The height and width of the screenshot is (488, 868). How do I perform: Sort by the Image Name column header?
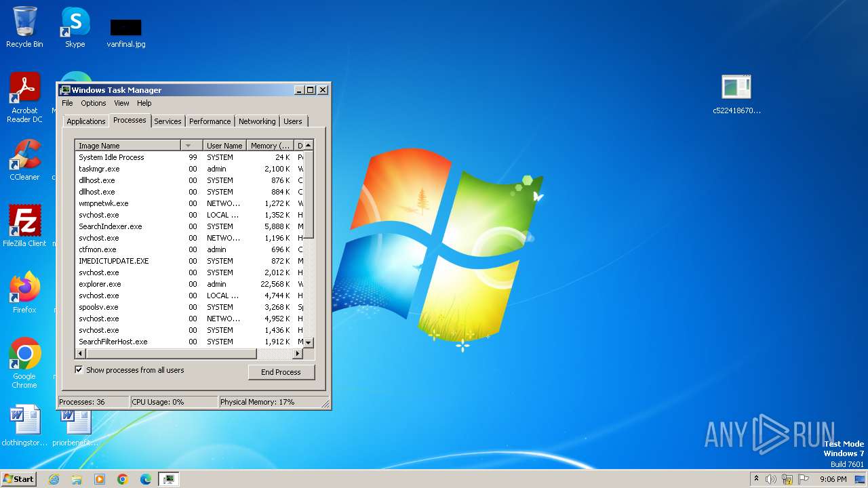pos(127,146)
